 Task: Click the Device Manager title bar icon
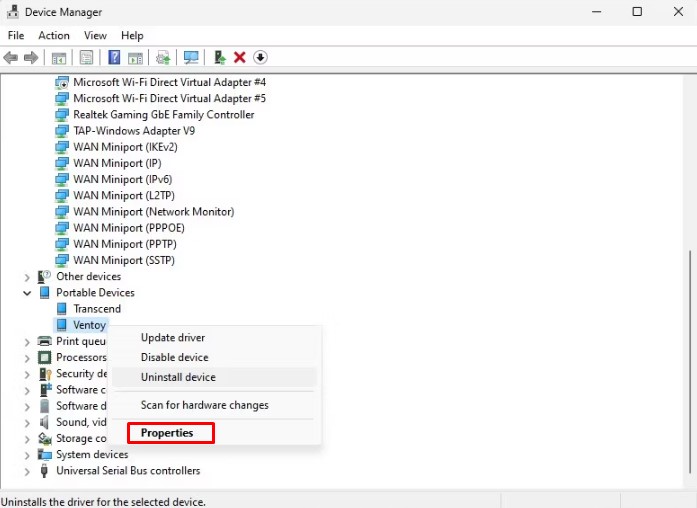click(x=12, y=12)
